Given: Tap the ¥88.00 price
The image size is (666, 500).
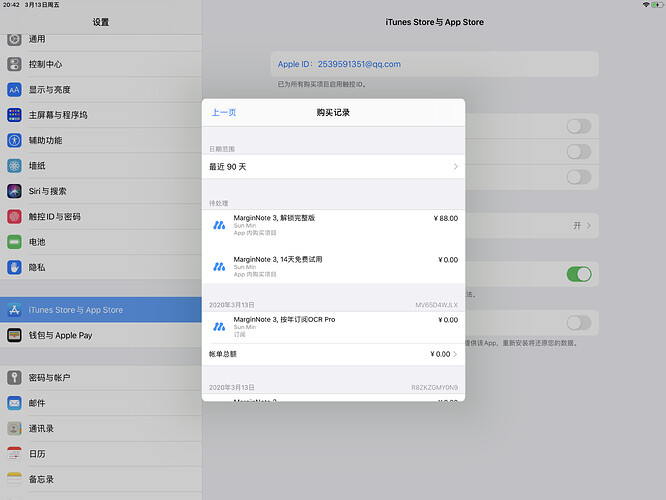Looking at the screenshot, I should [446, 218].
